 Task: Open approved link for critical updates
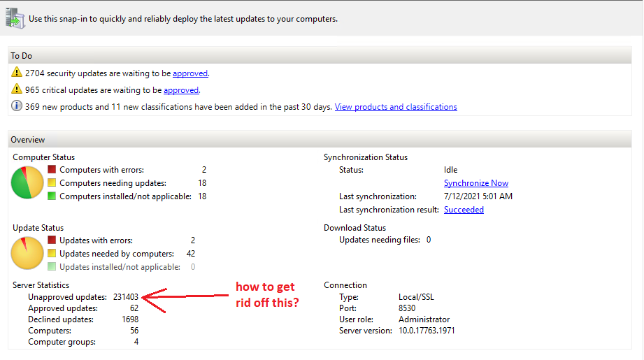point(181,90)
